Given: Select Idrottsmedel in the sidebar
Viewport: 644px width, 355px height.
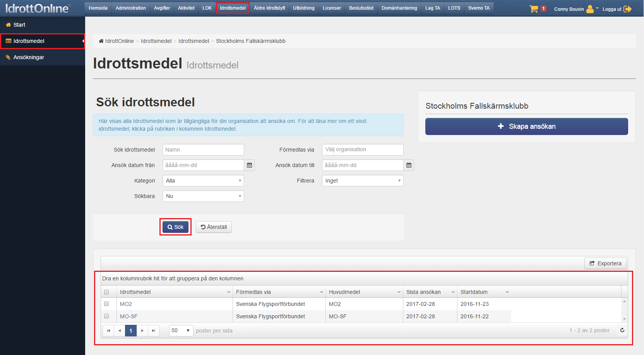Looking at the screenshot, I should click(x=43, y=41).
